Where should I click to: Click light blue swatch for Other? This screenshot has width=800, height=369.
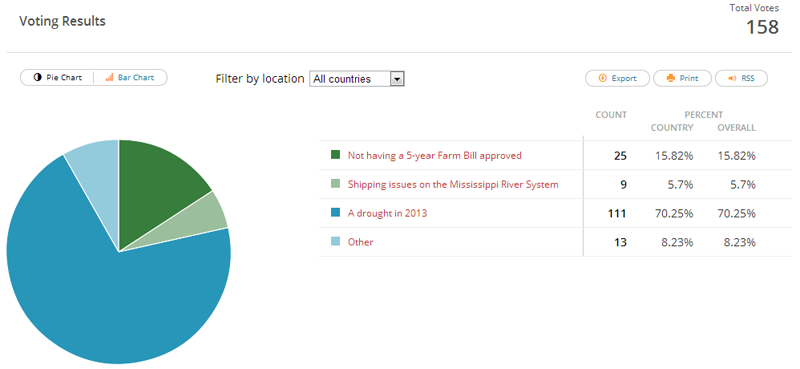(x=335, y=242)
